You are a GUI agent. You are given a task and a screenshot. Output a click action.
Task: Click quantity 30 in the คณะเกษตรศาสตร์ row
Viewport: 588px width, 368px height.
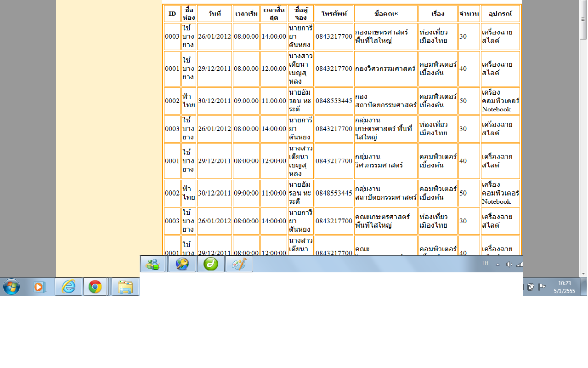click(x=469, y=221)
